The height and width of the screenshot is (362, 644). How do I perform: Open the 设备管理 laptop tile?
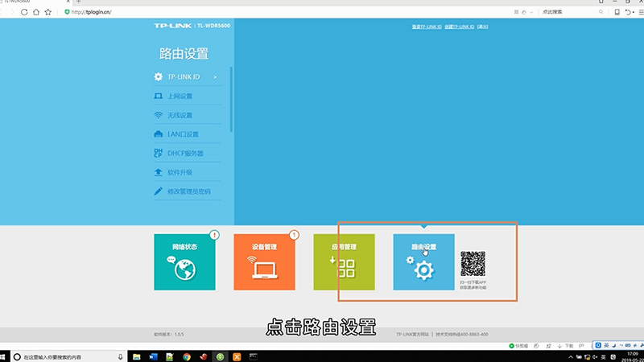[264, 262]
